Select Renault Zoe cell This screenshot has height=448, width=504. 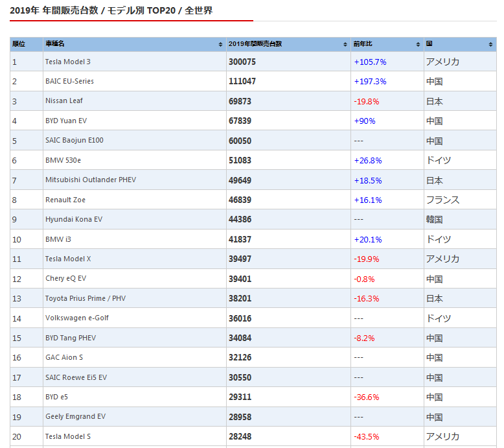tap(135, 200)
